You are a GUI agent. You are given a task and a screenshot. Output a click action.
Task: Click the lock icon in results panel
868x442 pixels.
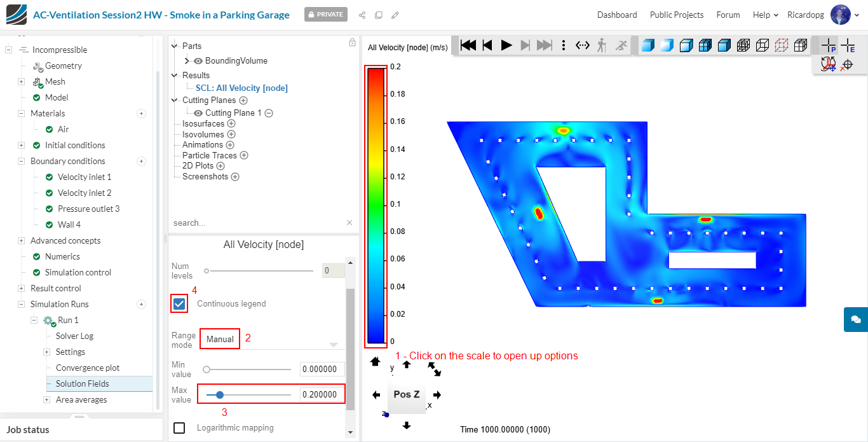tap(352, 43)
